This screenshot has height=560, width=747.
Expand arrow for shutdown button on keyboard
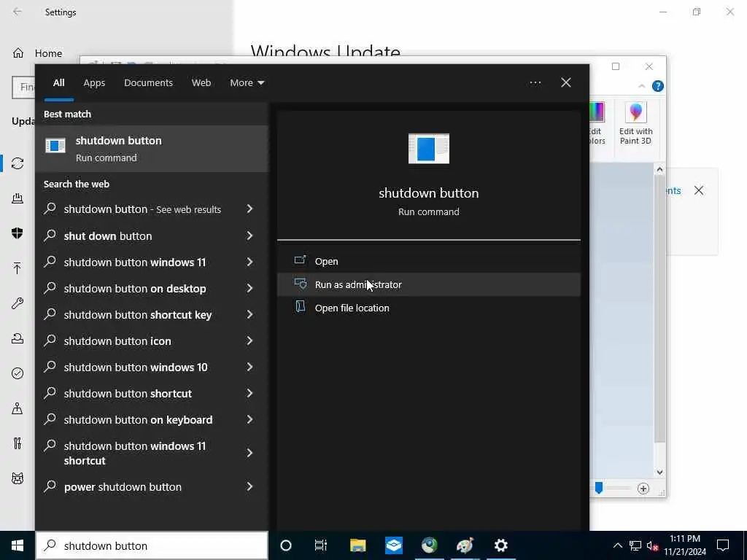pos(249,419)
